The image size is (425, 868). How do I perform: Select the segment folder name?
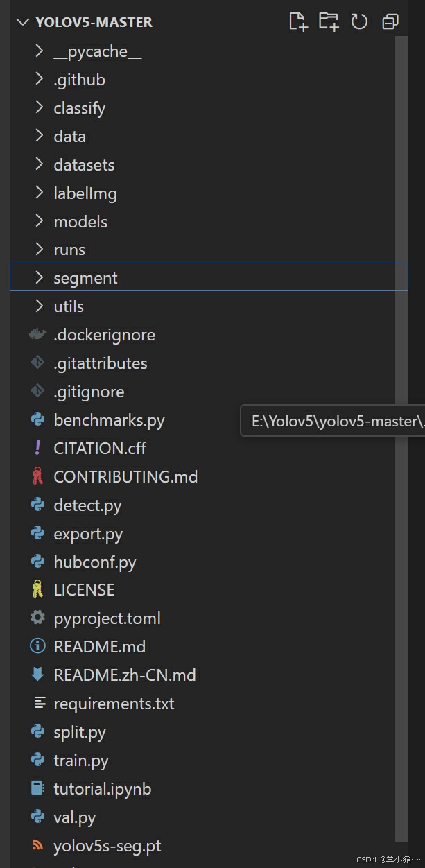[86, 278]
